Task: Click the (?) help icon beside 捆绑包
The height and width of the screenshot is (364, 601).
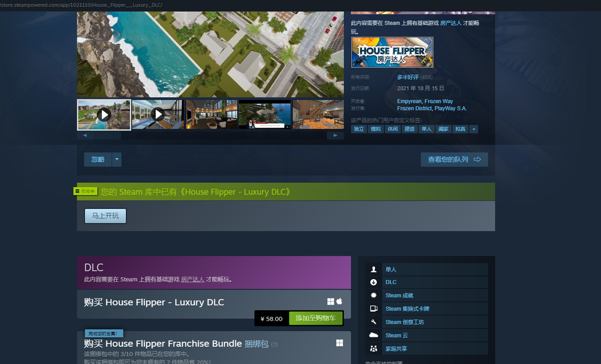Action: pyautogui.click(x=274, y=345)
